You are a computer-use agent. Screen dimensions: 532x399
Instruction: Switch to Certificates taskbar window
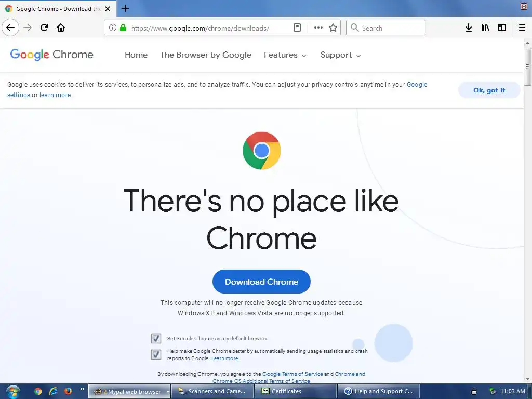coord(296,391)
